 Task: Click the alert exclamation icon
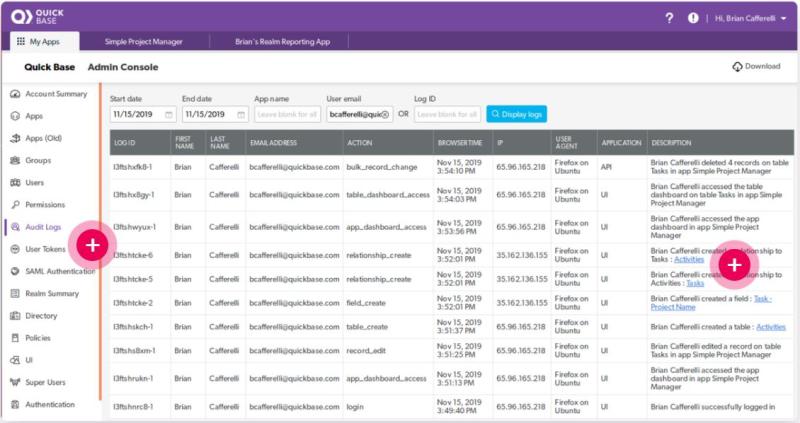(693, 18)
